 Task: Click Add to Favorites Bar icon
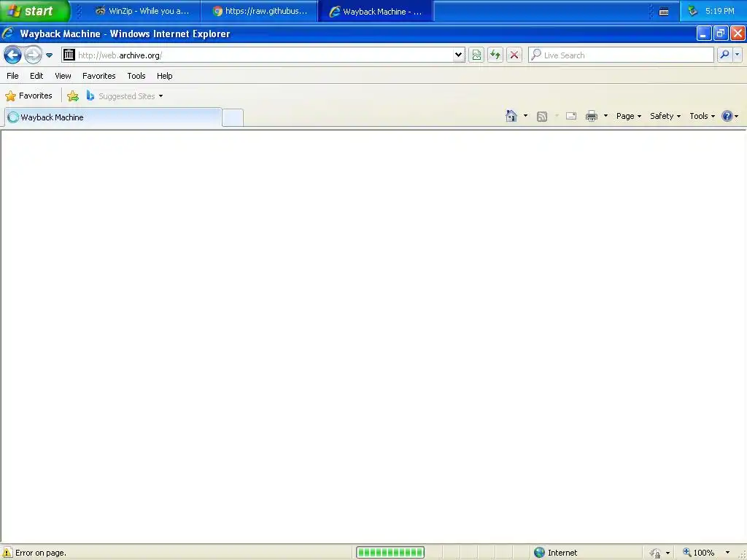[x=73, y=96]
